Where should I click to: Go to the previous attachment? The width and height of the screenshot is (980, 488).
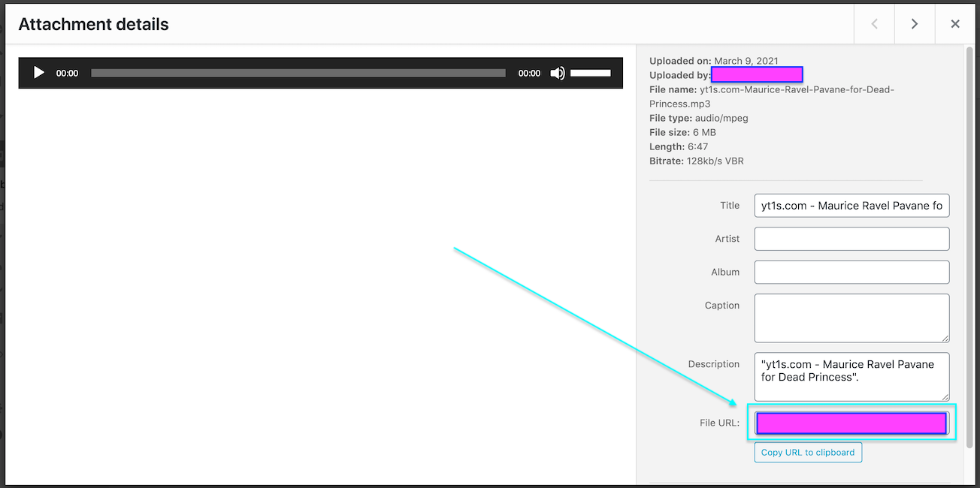pyautogui.click(x=873, y=23)
